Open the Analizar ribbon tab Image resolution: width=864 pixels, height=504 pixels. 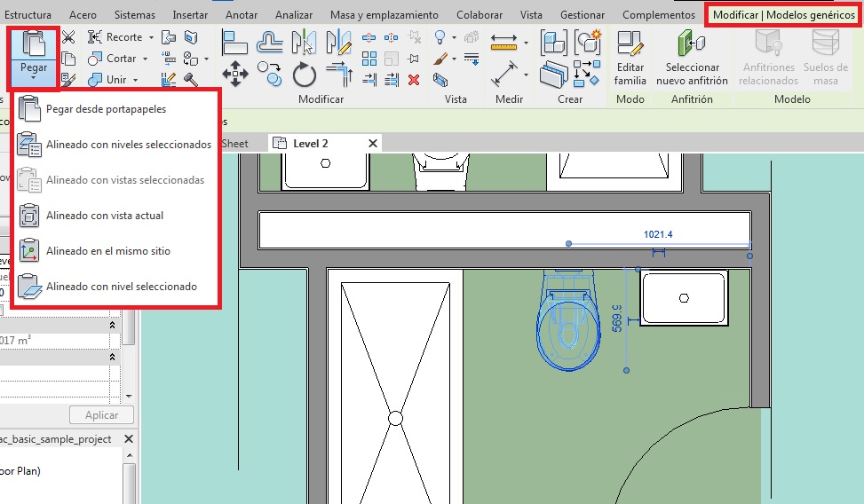(293, 15)
